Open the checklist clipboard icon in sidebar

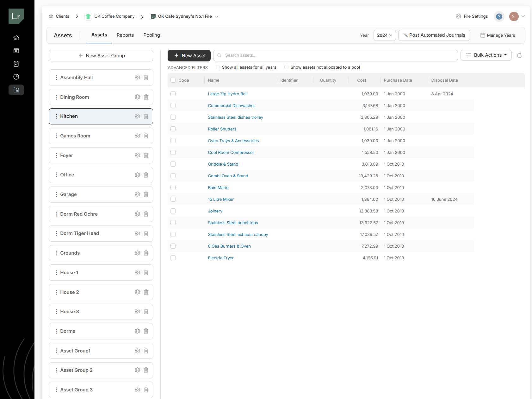pyautogui.click(x=16, y=64)
